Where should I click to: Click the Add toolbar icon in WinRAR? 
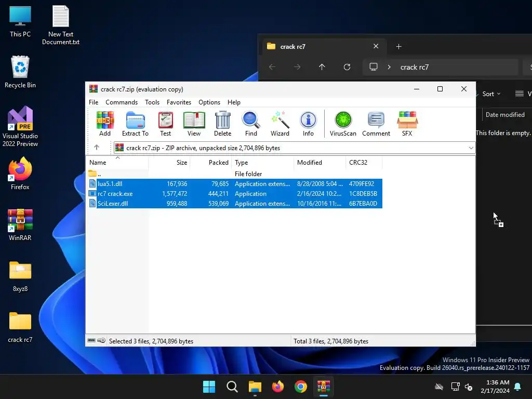click(105, 124)
